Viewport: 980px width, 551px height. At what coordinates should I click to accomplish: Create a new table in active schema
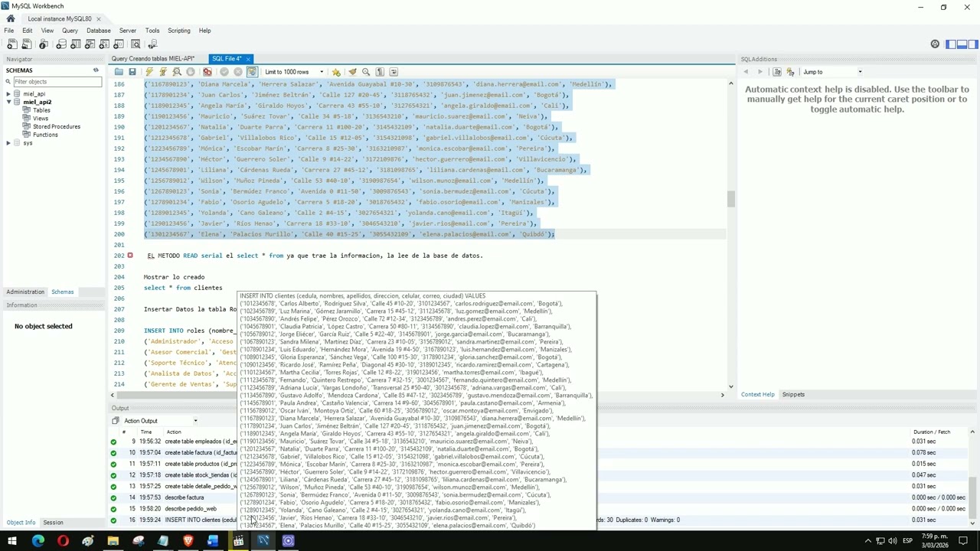(76, 44)
